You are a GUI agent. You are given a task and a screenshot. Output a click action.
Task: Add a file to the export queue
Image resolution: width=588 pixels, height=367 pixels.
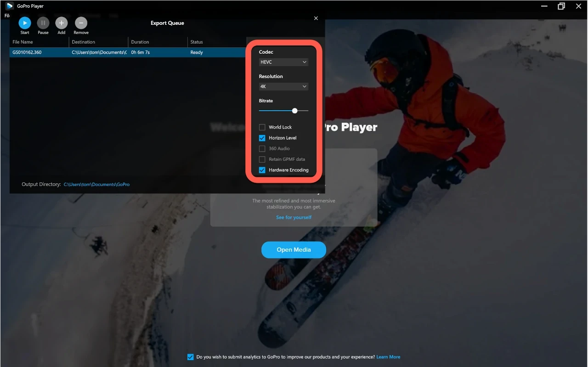tap(62, 23)
